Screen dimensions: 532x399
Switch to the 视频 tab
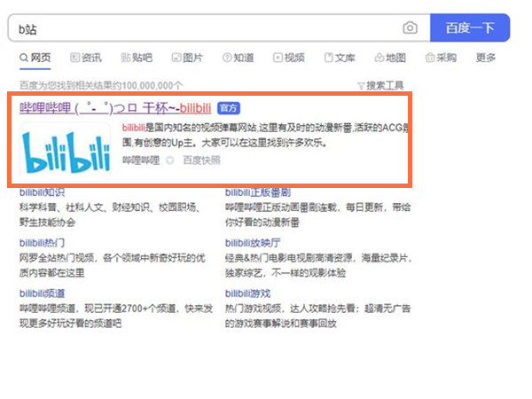[289, 58]
